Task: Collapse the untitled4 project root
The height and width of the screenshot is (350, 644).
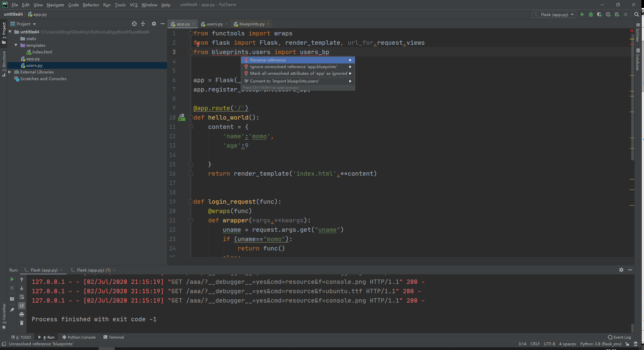Action: (x=10, y=32)
